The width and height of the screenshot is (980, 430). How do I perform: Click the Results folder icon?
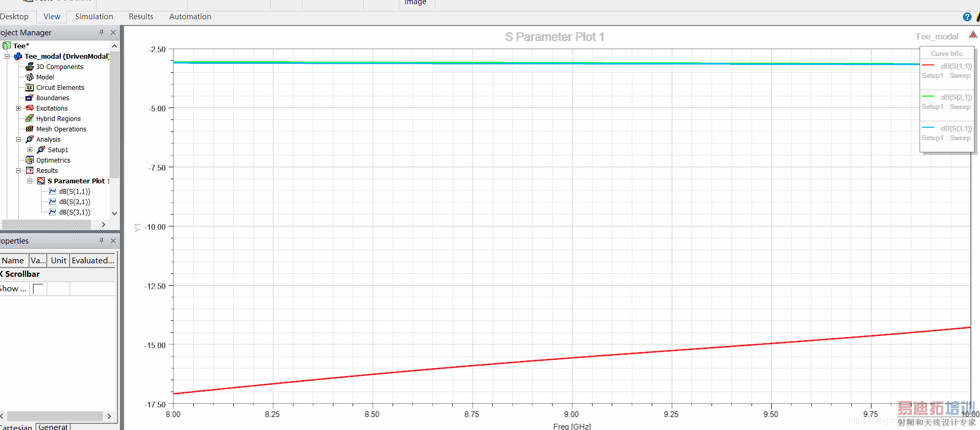pyautogui.click(x=30, y=170)
